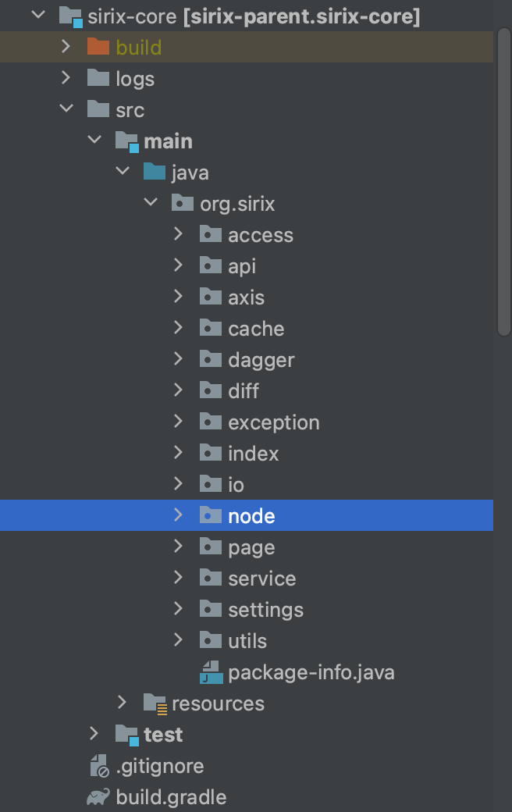Click the package-info.java file icon
The height and width of the screenshot is (812, 512).
tap(211, 672)
